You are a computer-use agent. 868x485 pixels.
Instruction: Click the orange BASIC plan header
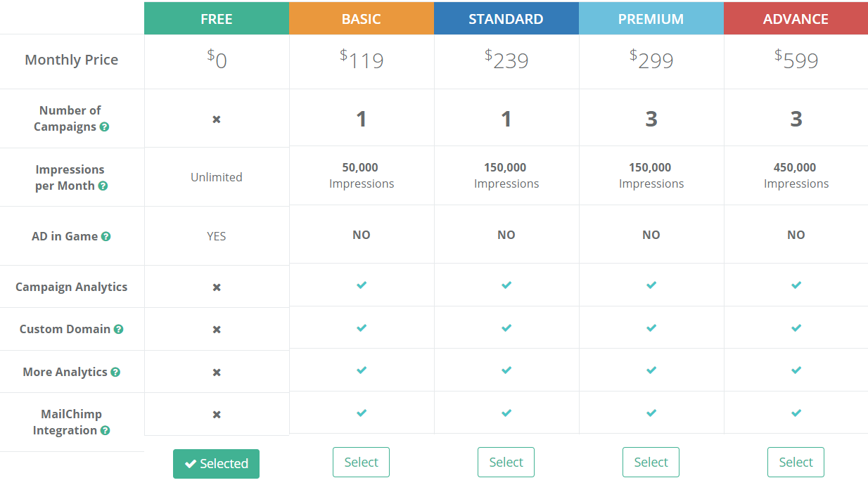click(x=362, y=19)
